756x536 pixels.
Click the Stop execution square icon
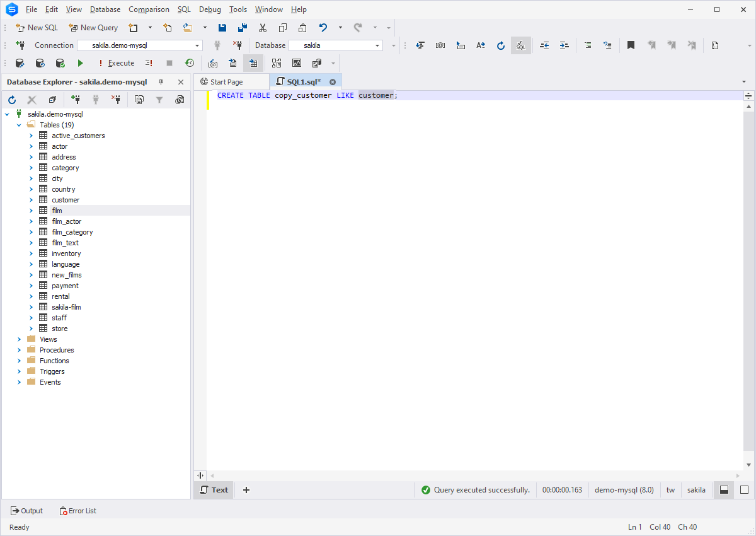point(169,63)
